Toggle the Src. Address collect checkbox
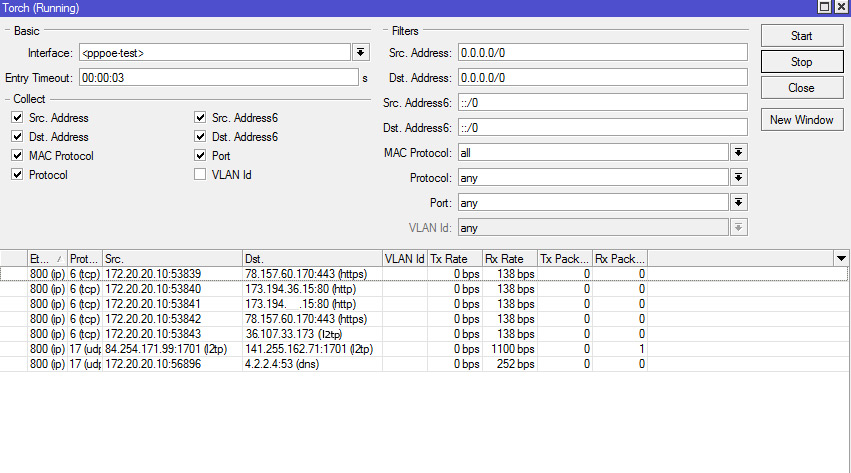The height and width of the screenshot is (473, 851). pos(17,117)
